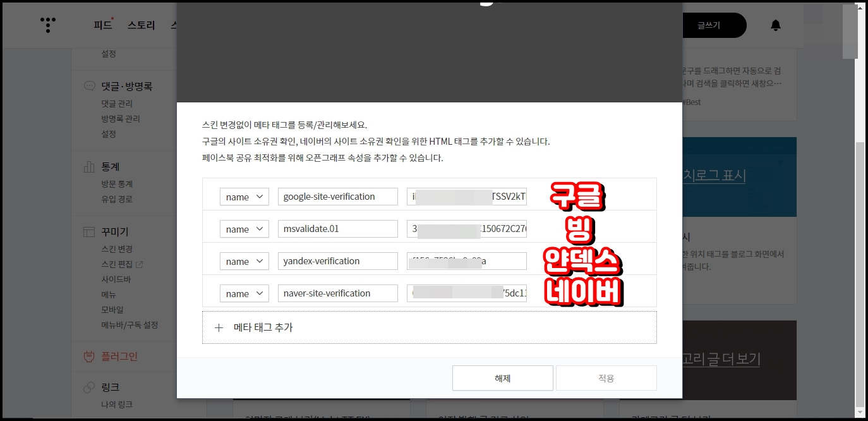
Task: Click the yandex-verification content value field
Action: click(467, 261)
